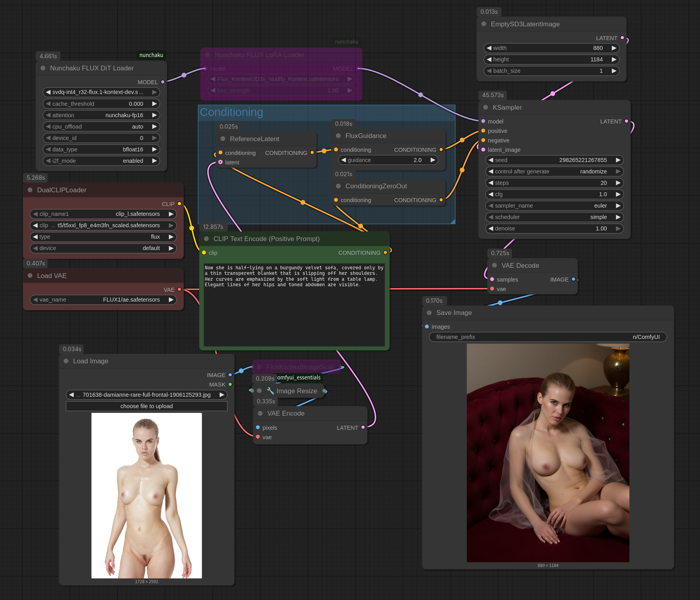This screenshot has width=700, height=600.
Task: Increase the denoise value
Action: [618, 228]
